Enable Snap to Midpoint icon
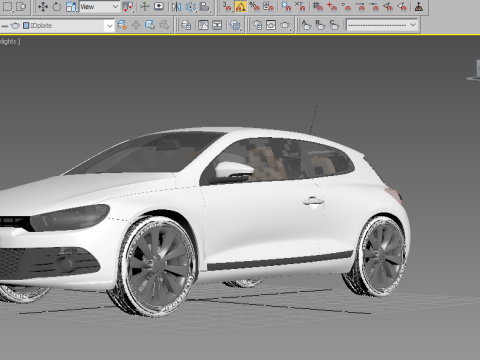Screen dimensions: 480x360 [374, 6]
